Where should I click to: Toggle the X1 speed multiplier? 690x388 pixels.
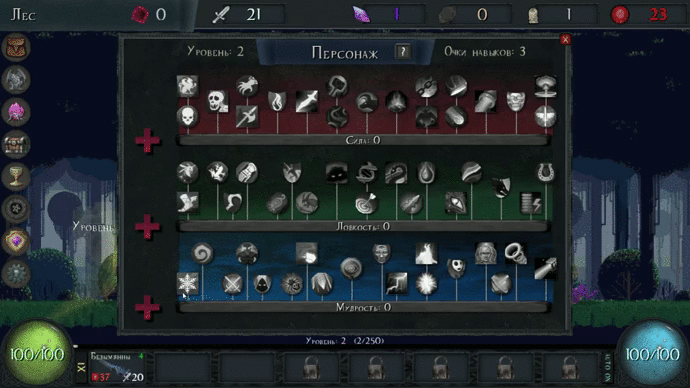(x=81, y=367)
